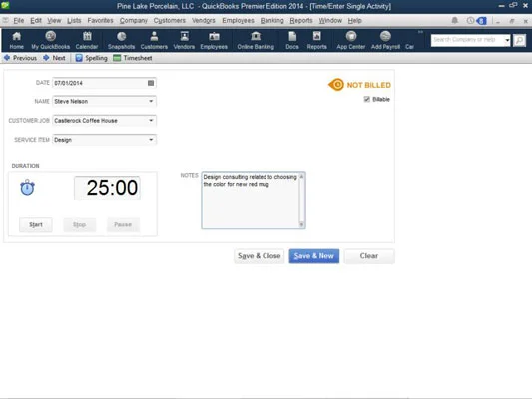Image resolution: width=532 pixels, height=399 pixels.
Task: Open the Banking menu
Action: [x=272, y=21]
